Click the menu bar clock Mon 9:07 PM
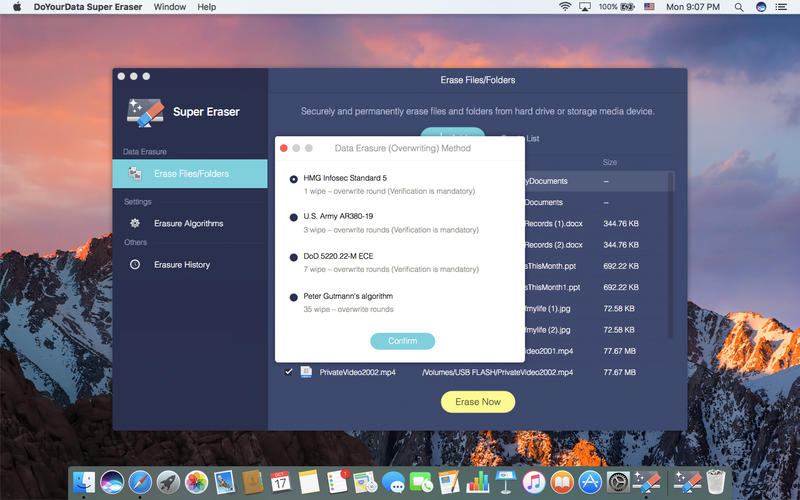Image resolution: width=800 pixels, height=500 pixels. coord(692,7)
